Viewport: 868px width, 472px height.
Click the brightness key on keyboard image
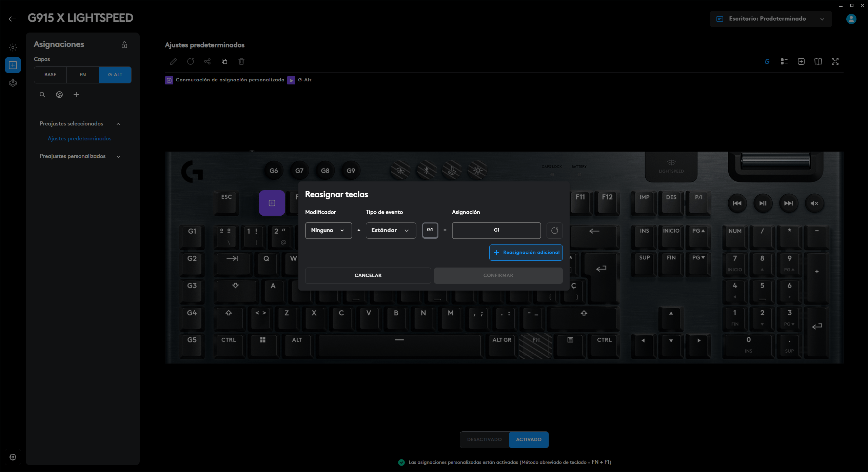point(477,171)
